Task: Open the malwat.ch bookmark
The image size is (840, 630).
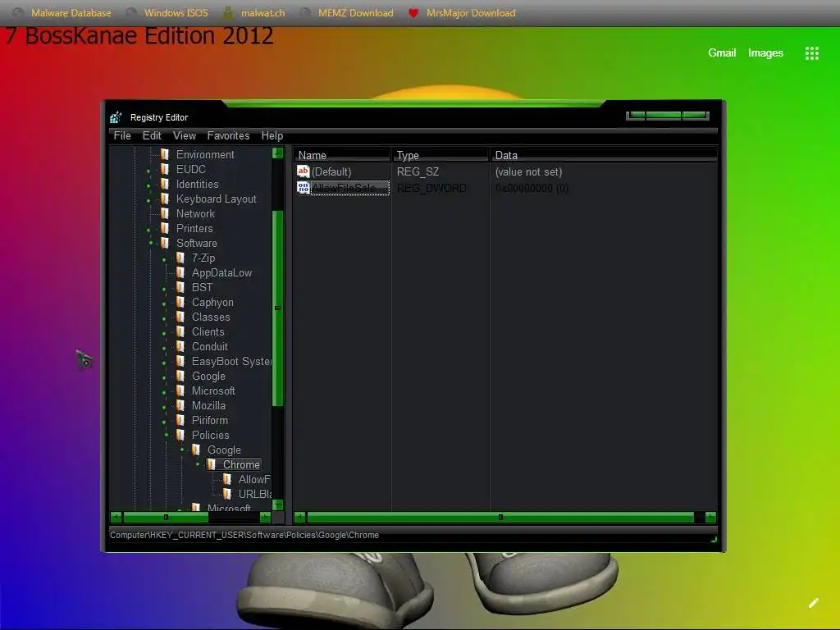Action: pyautogui.click(x=254, y=13)
